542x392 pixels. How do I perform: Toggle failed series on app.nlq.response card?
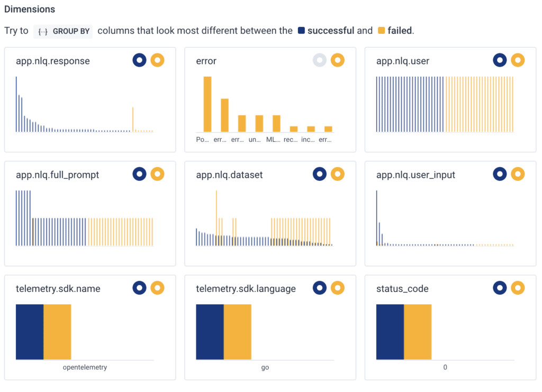point(157,60)
